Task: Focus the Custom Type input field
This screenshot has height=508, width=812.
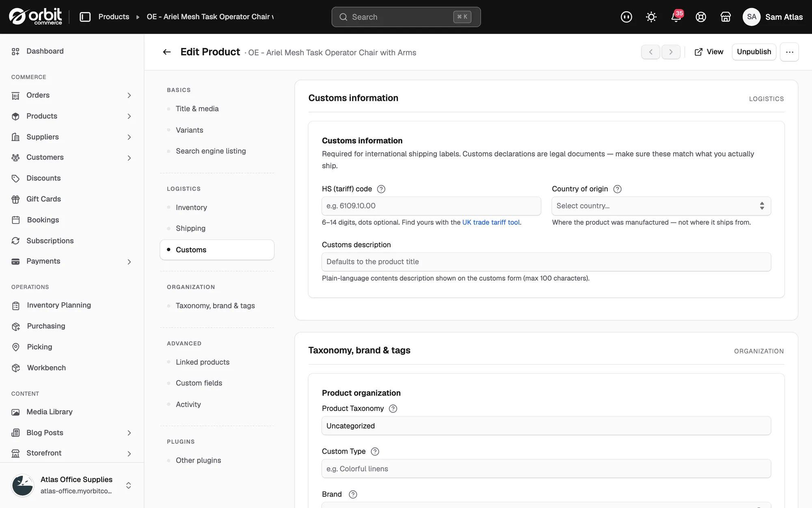Action: coord(546,469)
